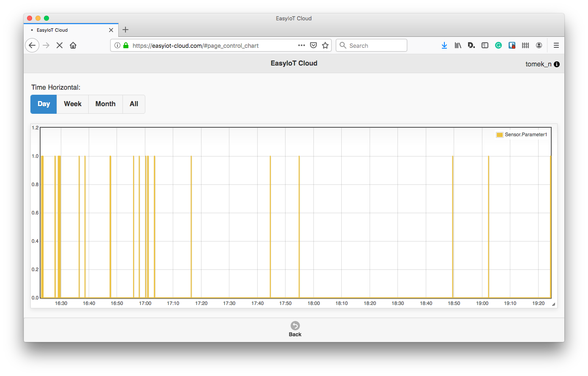Viewport: 588px width, 376px height.
Task: Switch to the Week time range
Action: [x=73, y=104]
